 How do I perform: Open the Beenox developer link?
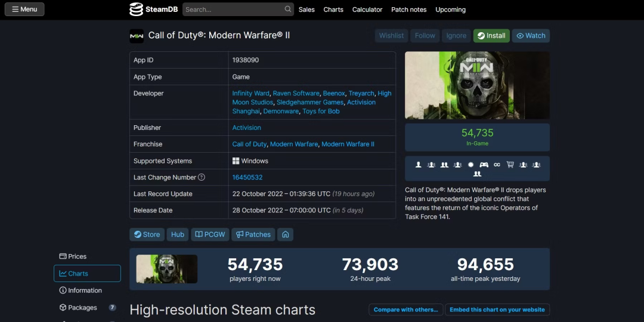point(334,93)
